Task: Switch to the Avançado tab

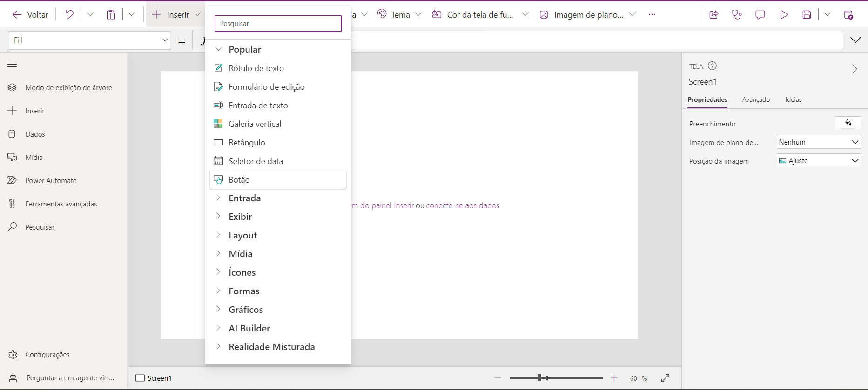Action: [x=756, y=99]
